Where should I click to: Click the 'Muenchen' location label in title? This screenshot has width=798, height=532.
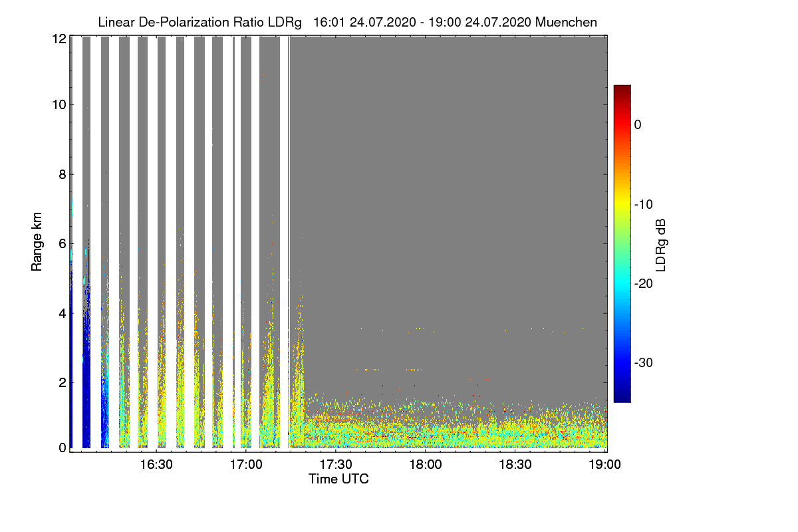(x=567, y=23)
